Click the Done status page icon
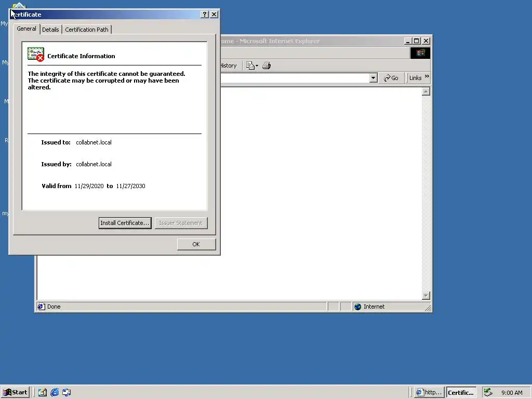This screenshot has height=399, width=532. (x=41, y=307)
